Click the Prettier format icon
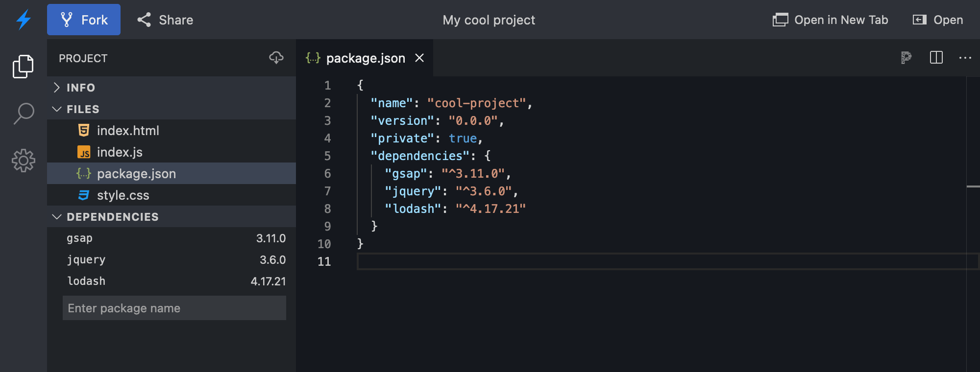 pyautogui.click(x=906, y=58)
